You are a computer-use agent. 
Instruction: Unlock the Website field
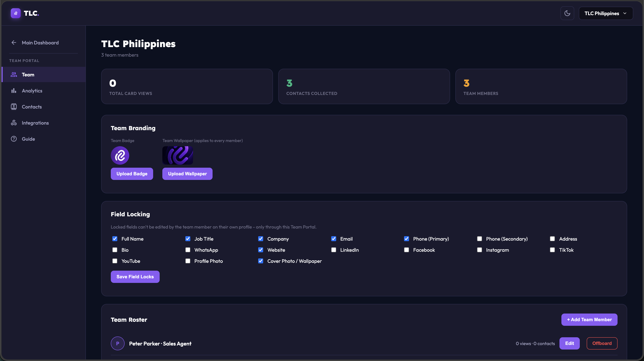point(260,250)
